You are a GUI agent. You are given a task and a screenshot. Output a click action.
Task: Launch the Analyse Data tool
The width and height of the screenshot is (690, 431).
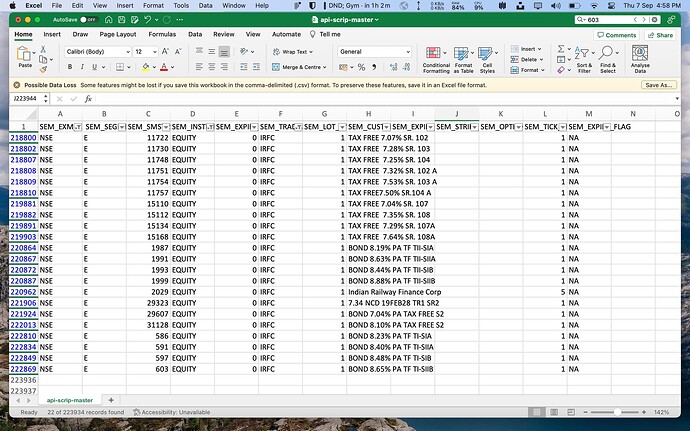coord(642,58)
